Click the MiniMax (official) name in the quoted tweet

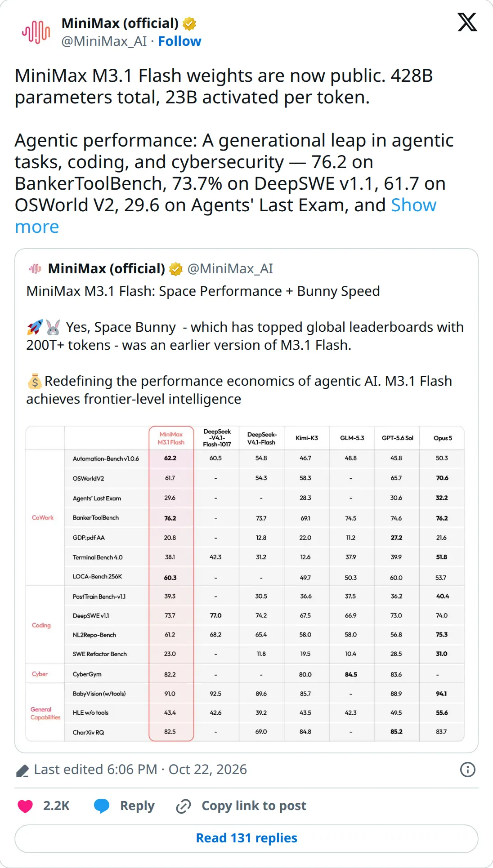[107, 269]
